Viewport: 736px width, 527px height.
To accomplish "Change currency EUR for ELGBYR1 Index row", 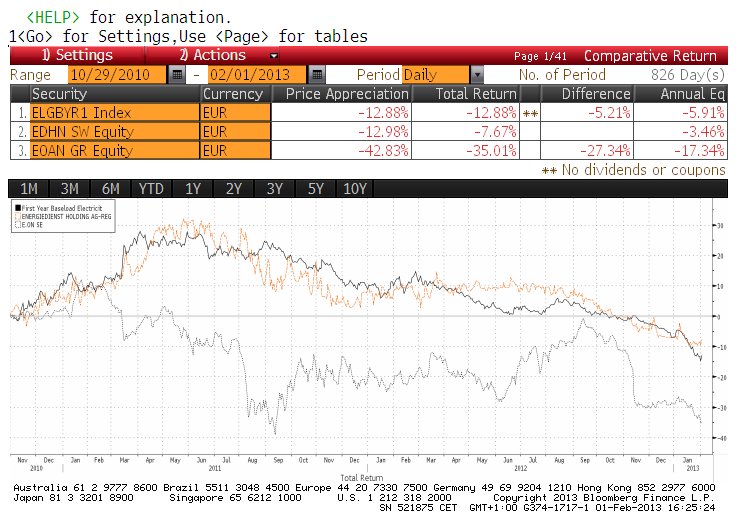I will [x=235, y=112].
